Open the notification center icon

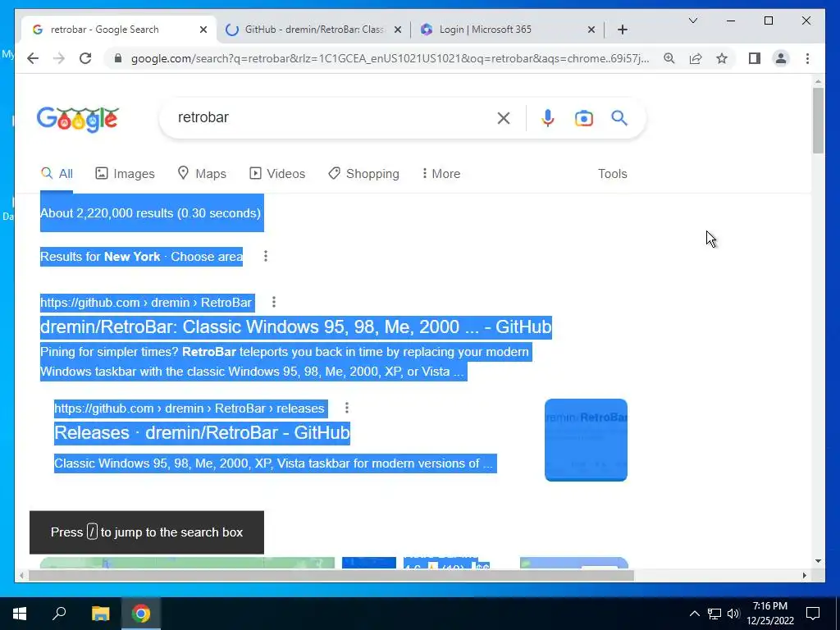pos(813,614)
